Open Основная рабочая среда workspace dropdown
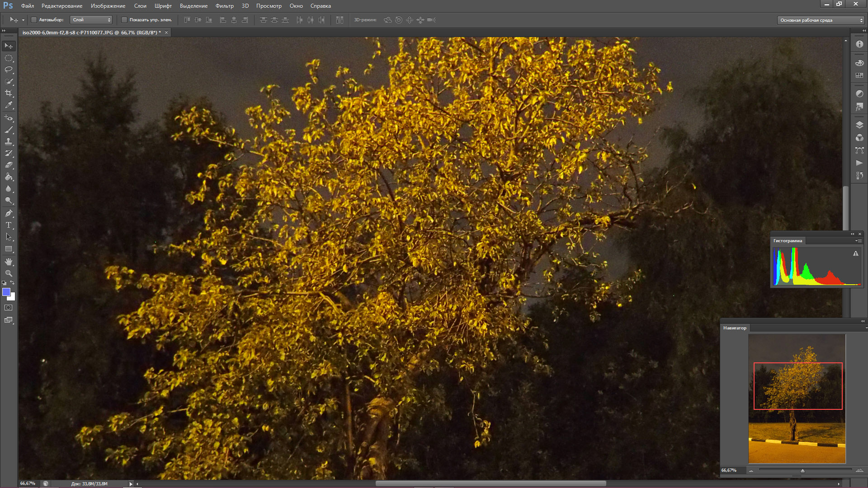 pos(820,20)
